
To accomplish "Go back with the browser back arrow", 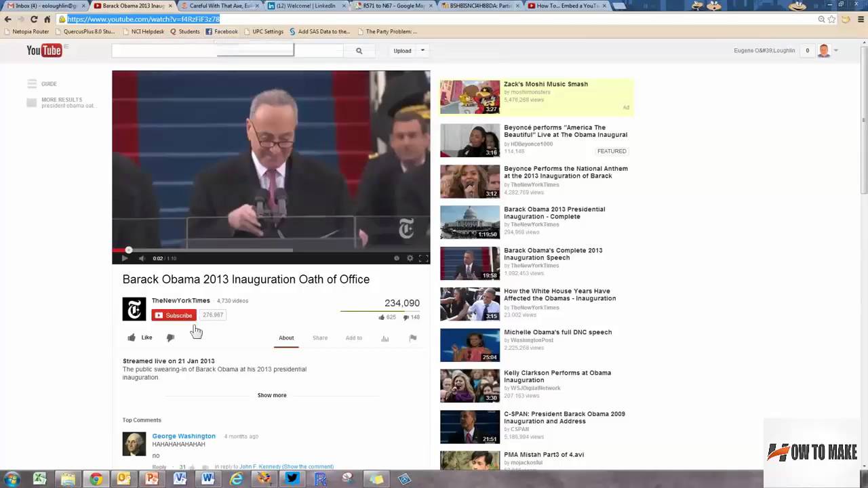I will (x=7, y=19).
